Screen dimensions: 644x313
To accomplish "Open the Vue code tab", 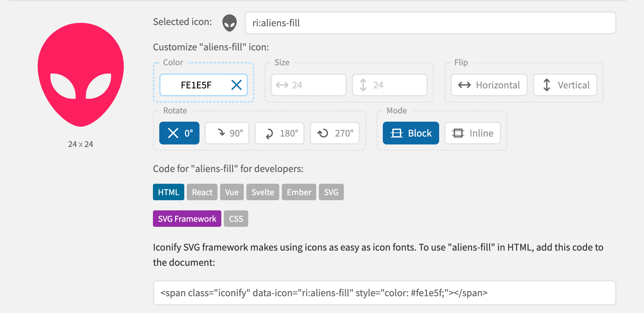I will [x=232, y=192].
